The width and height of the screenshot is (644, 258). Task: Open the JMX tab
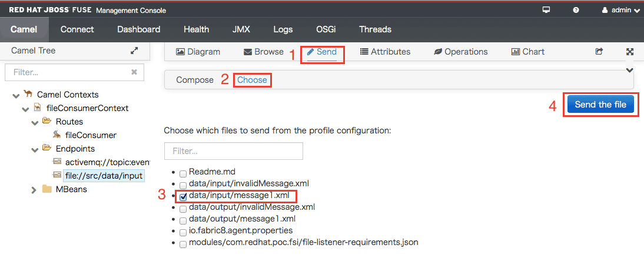click(x=241, y=29)
